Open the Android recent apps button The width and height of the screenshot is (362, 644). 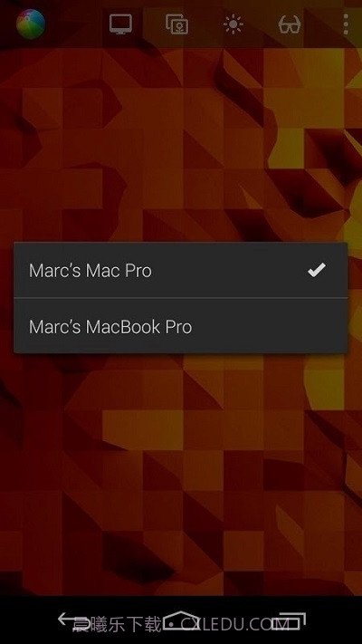(x=291, y=620)
